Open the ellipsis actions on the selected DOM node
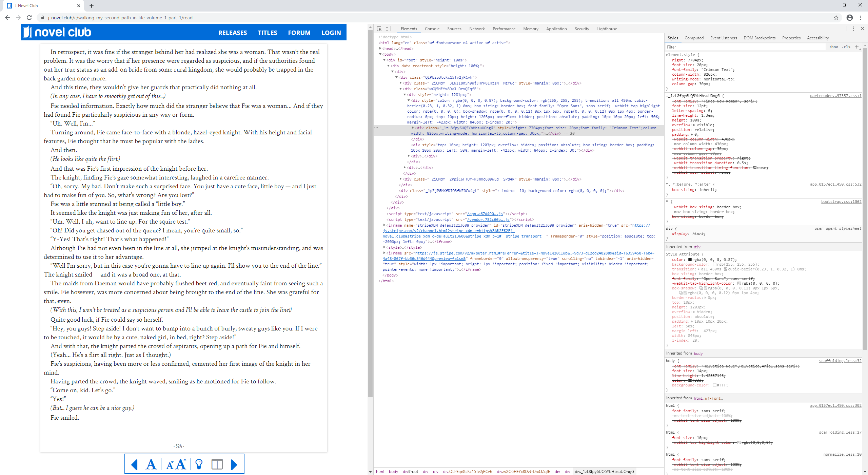The width and height of the screenshot is (868, 475). coord(376,128)
